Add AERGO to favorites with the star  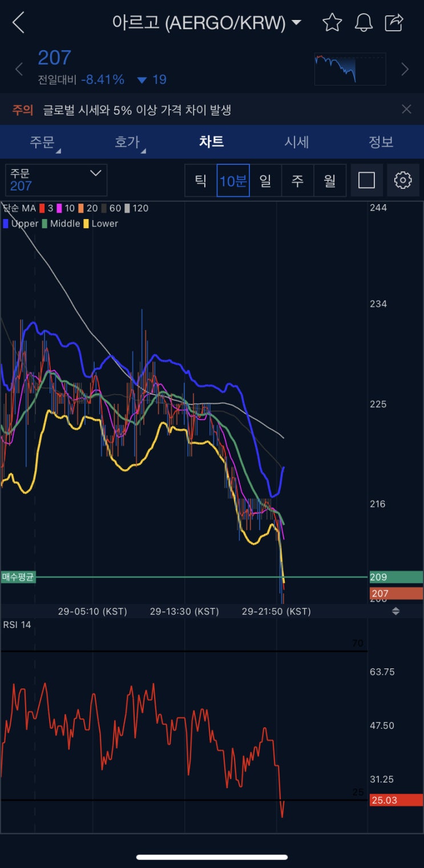coord(332,23)
